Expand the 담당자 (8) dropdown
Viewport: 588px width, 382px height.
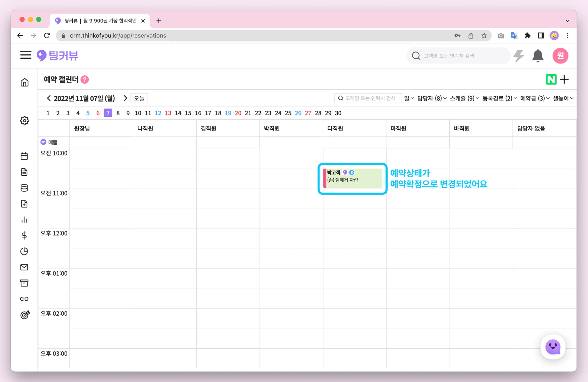coord(432,98)
